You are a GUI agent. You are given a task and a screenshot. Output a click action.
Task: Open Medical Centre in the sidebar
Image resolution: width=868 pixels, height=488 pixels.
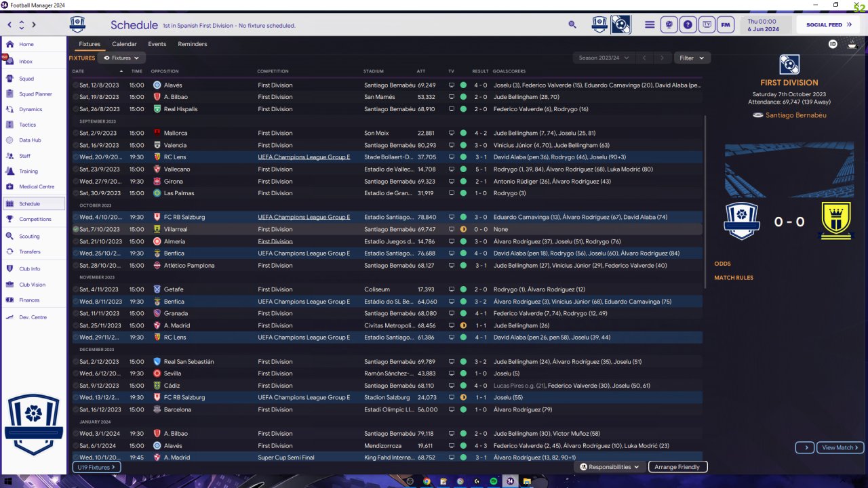34,187
